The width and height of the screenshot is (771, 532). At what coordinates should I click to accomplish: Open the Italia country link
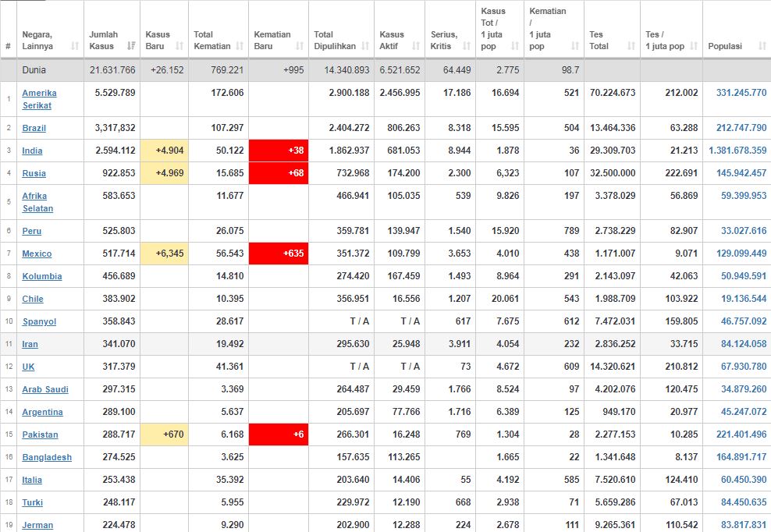(32, 480)
